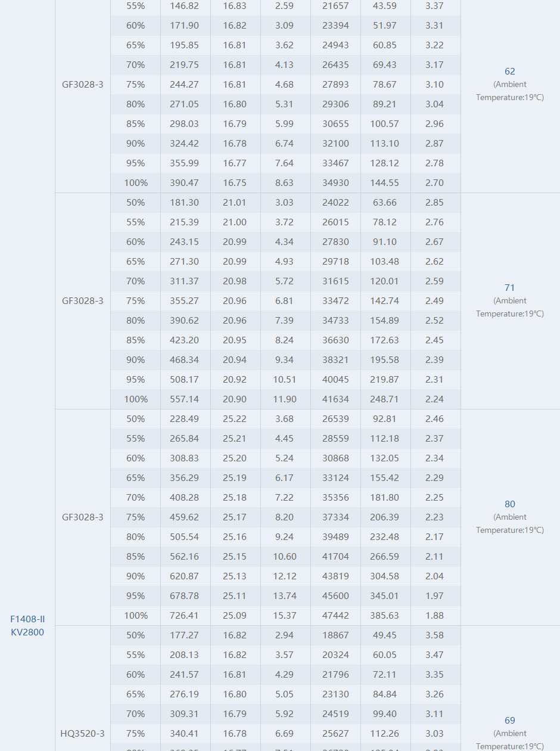Click the 41634 RPM value
The height and width of the screenshot is (751, 560).
(x=335, y=399)
